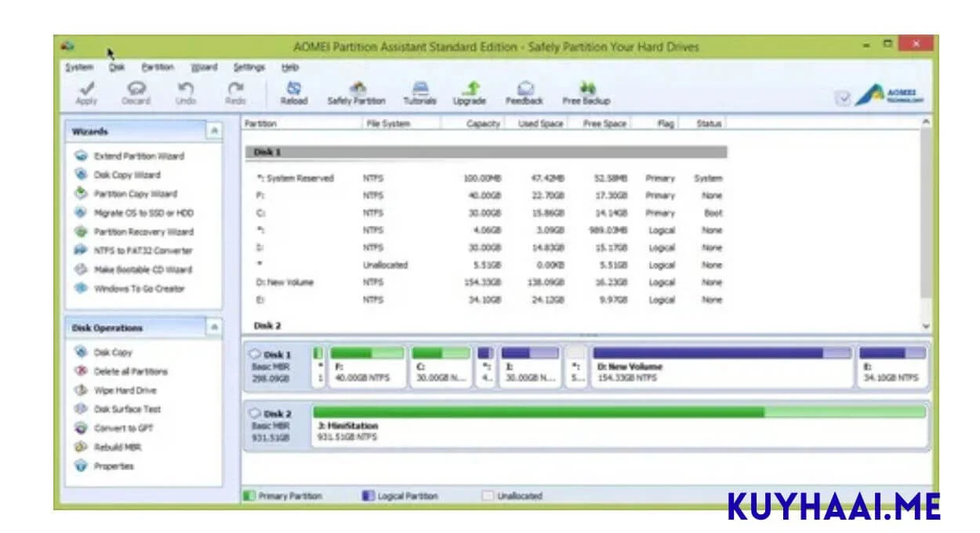Click the icon beside Wipe Hard Drive

pyautogui.click(x=81, y=390)
